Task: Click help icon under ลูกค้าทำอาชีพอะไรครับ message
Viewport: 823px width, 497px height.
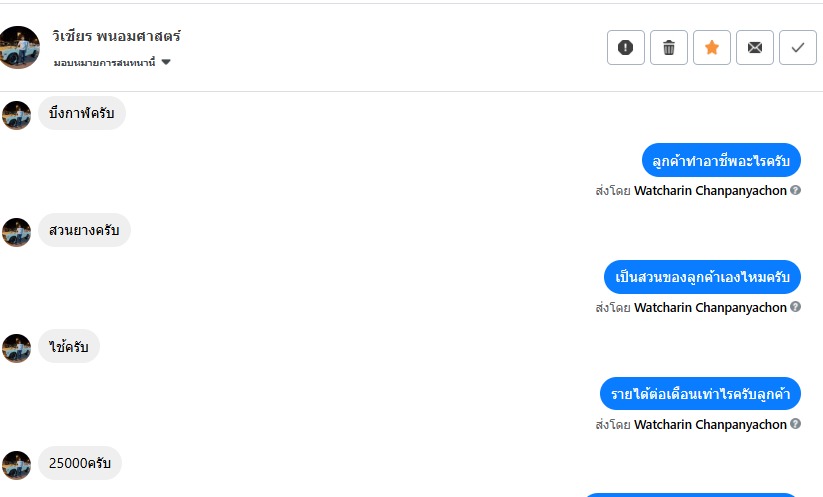Action: [796, 190]
